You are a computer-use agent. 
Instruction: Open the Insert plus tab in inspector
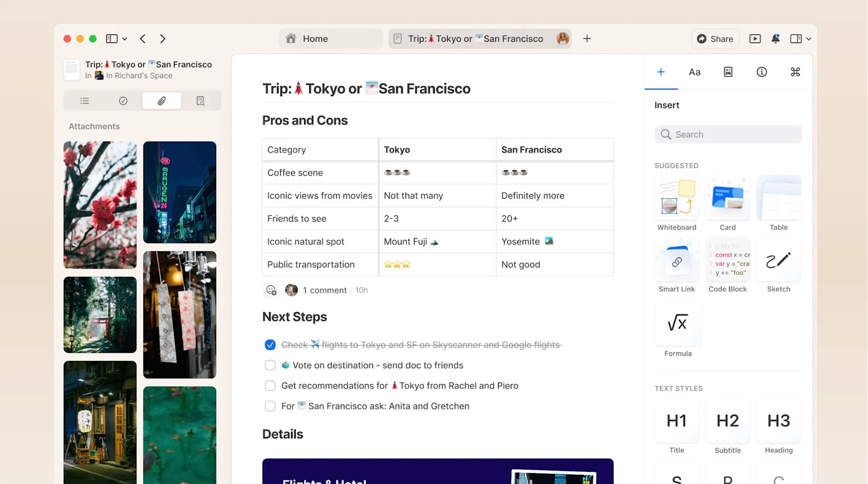661,72
